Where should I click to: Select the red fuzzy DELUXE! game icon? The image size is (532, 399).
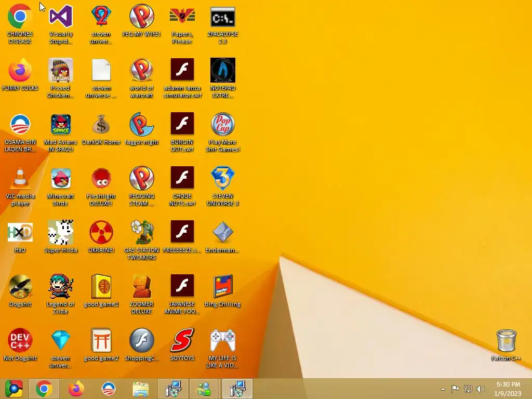tap(101, 187)
